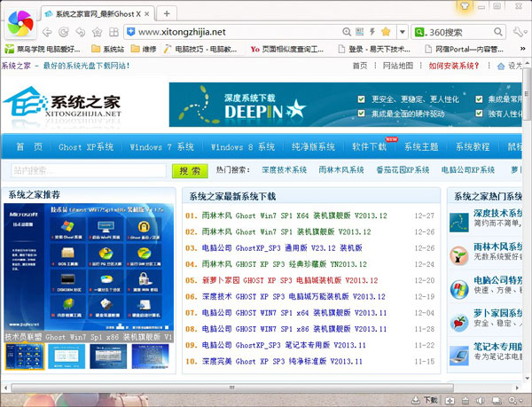Viewport: 532px width, 407px height.
Task: Open the 黑鸟学院 电脑爱好 bookmark
Action: tap(43, 49)
